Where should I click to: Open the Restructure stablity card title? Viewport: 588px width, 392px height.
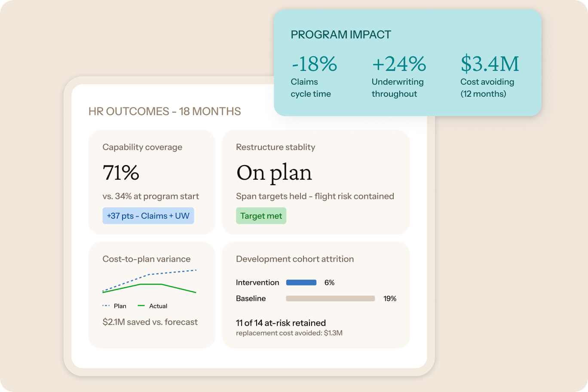click(x=276, y=147)
